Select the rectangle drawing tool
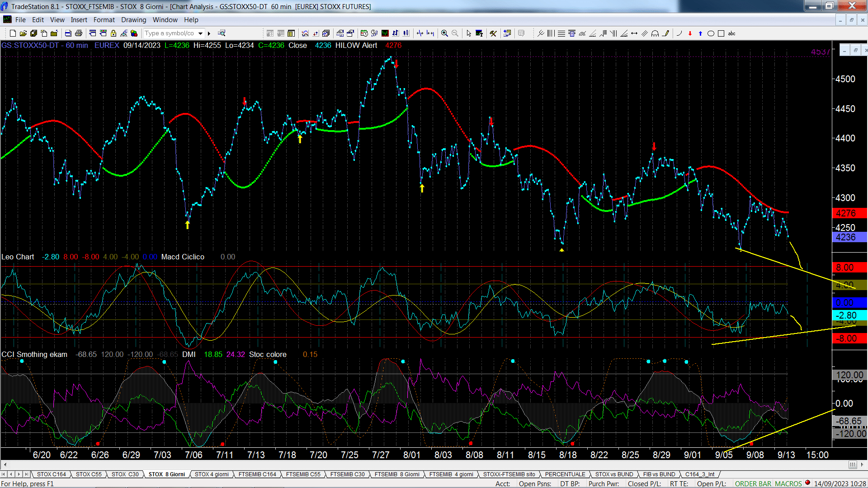The image size is (868, 488). pyautogui.click(x=721, y=33)
